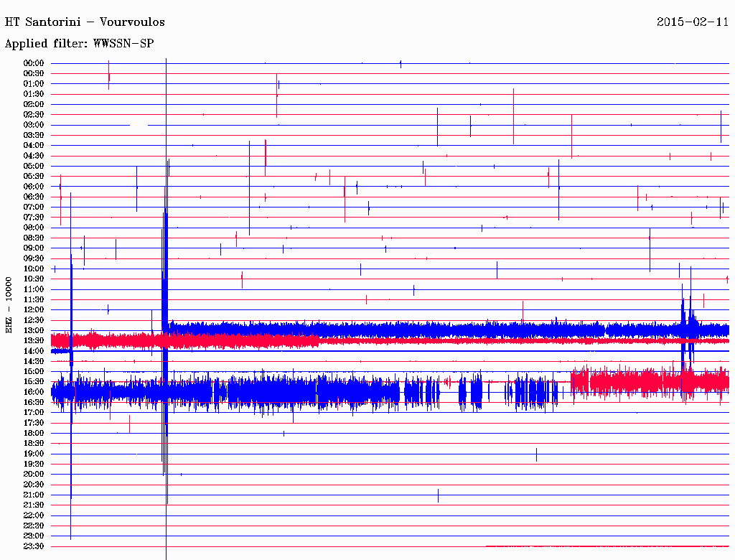The image size is (735, 560).
Task: Click the '11:00' time label
Action: click(34, 289)
